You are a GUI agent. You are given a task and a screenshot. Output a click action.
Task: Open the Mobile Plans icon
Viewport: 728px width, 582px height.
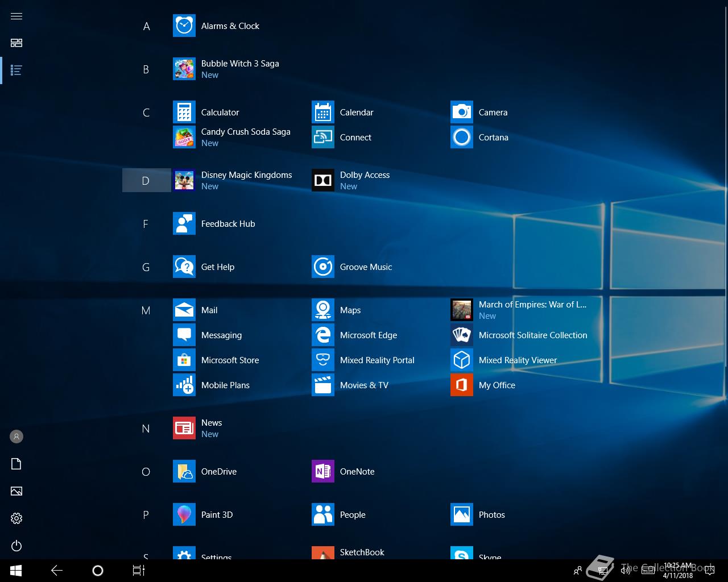pos(184,385)
